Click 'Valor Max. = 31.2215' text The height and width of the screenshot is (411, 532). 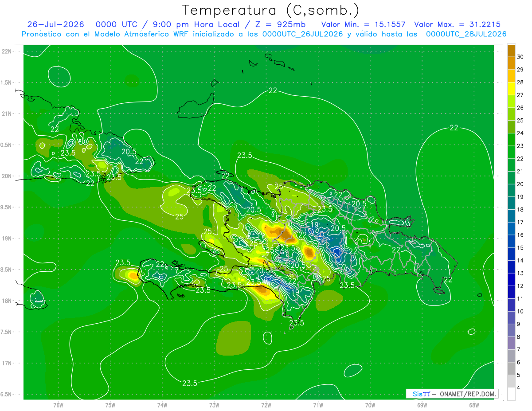point(458,24)
